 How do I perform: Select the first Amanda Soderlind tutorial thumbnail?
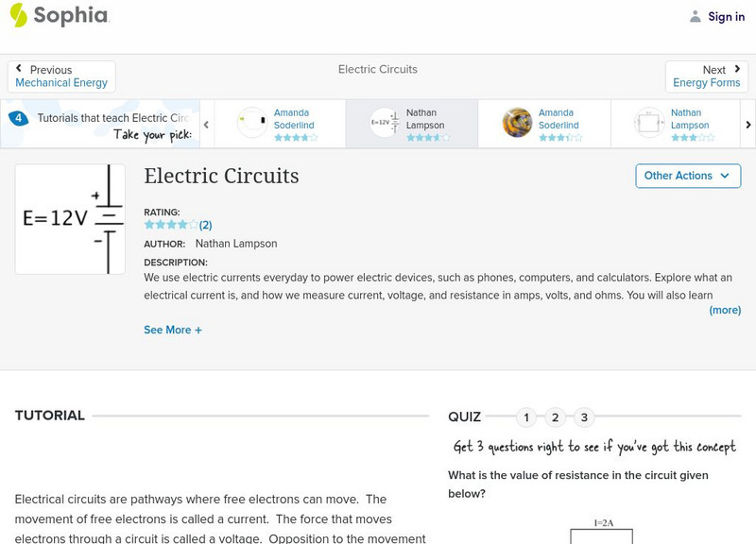point(252,123)
